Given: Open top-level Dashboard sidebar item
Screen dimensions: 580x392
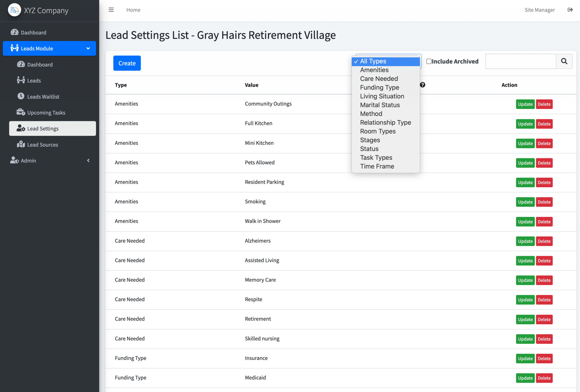Looking at the screenshot, I should 33,32.
